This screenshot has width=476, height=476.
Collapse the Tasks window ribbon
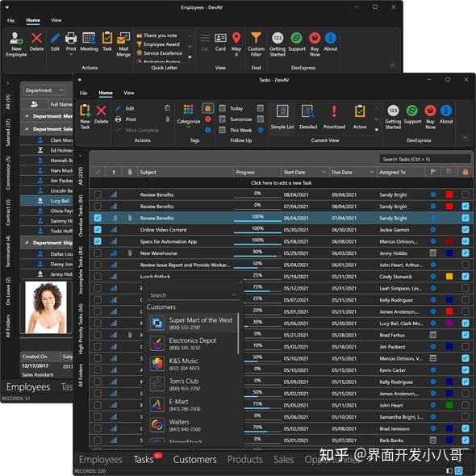465,138
